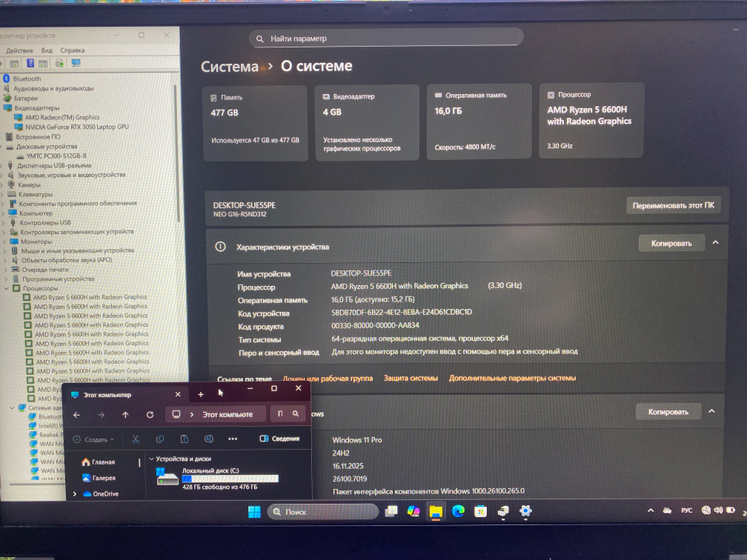This screenshot has width=747, height=560.
Task: Click Scan for hardware changes icon
Action: 75,64
